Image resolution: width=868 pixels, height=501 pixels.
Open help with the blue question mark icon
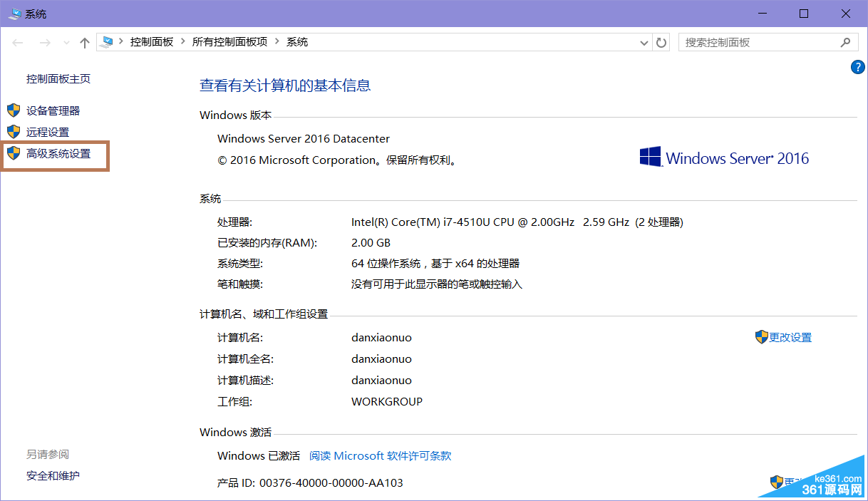pos(857,67)
